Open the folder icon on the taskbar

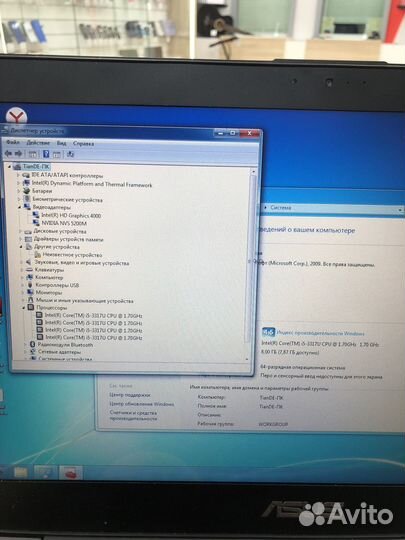click(x=21, y=472)
